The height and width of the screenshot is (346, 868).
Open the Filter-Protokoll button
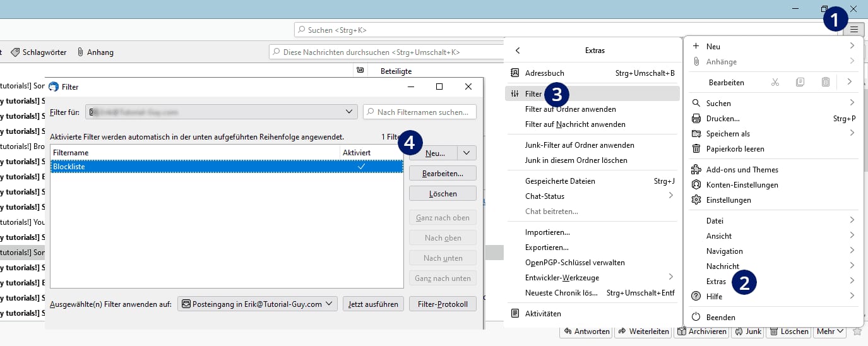click(443, 304)
